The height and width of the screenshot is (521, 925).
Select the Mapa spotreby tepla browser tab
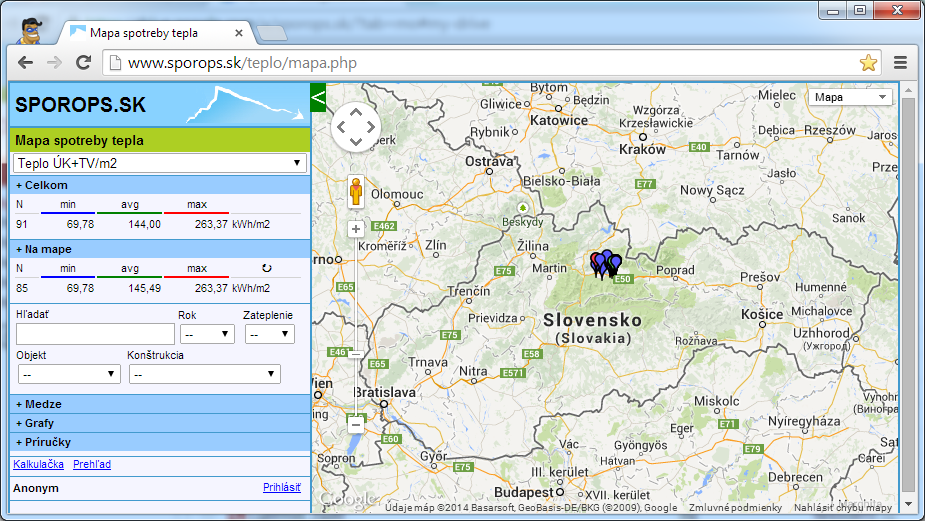tap(143, 32)
